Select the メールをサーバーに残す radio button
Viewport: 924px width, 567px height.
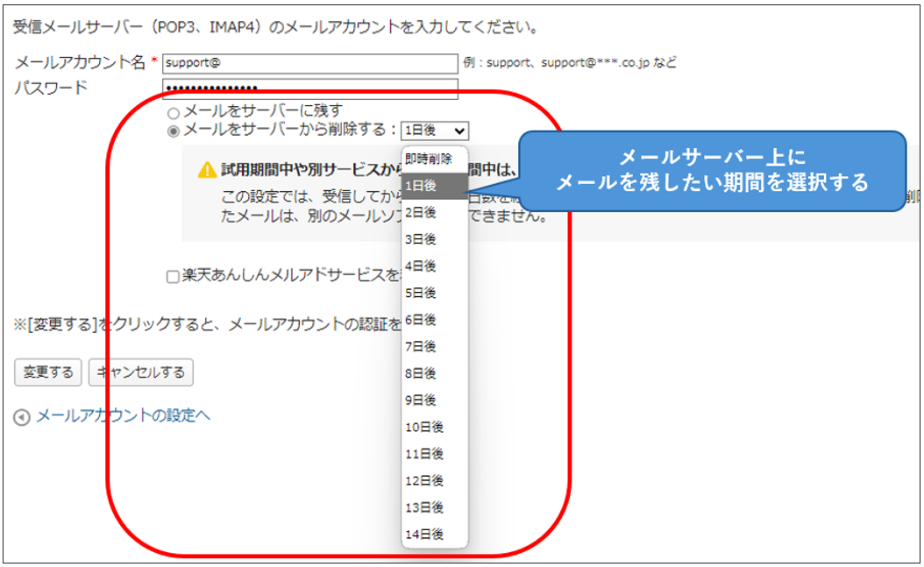tap(173, 113)
